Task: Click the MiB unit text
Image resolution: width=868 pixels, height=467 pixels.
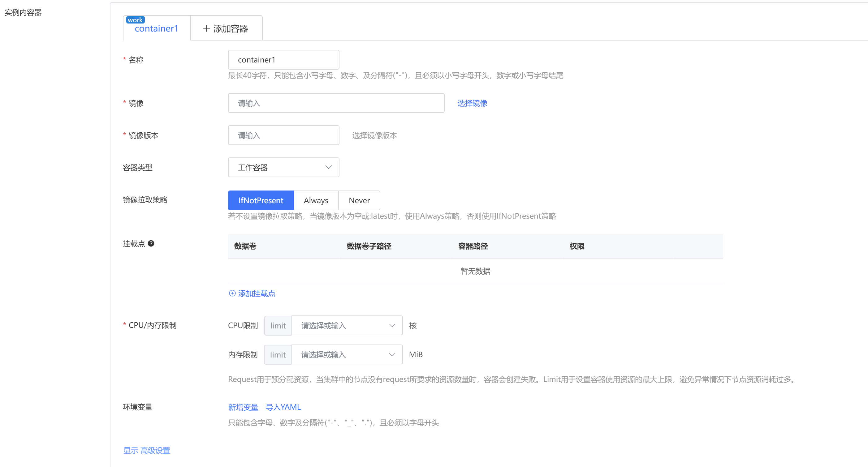Action: pyautogui.click(x=416, y=354)
